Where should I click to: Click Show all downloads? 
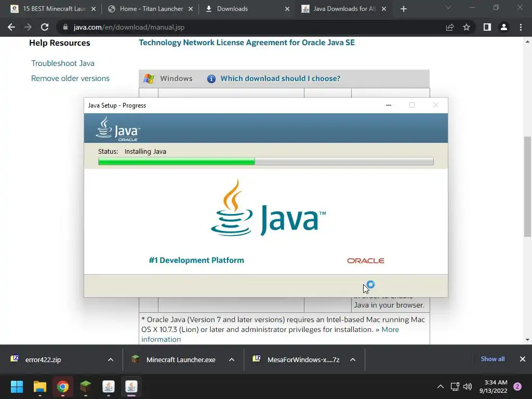(493, 359)
